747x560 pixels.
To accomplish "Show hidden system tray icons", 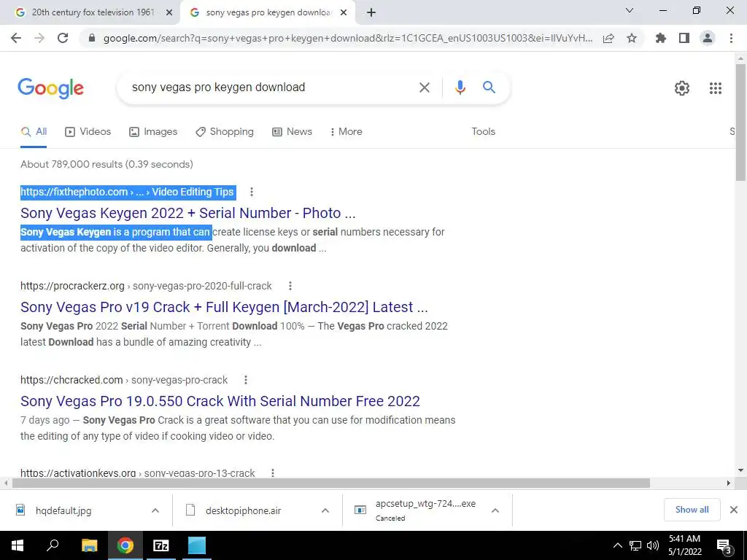I will tap(617, 545).
